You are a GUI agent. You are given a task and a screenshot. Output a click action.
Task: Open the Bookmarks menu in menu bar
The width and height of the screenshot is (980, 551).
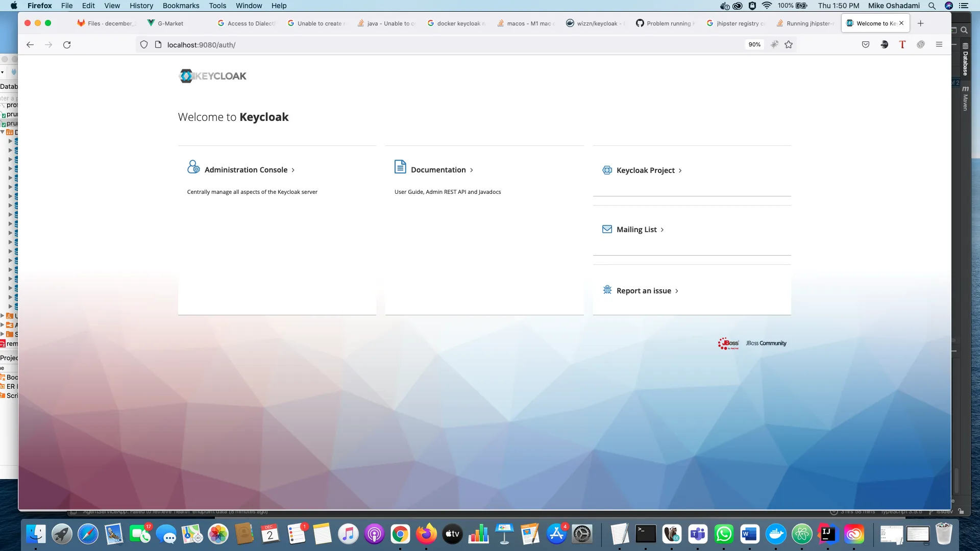pyautogui.click(x=181, y=6)
